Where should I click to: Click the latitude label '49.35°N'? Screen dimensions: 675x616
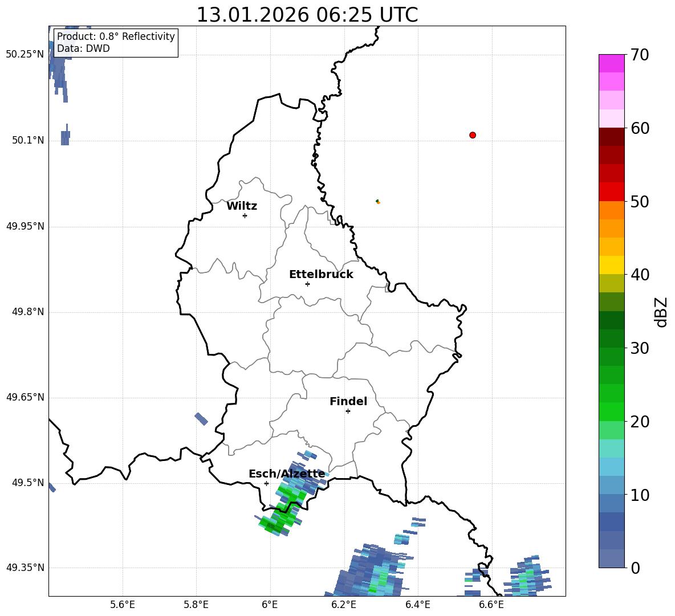[25, 568]
